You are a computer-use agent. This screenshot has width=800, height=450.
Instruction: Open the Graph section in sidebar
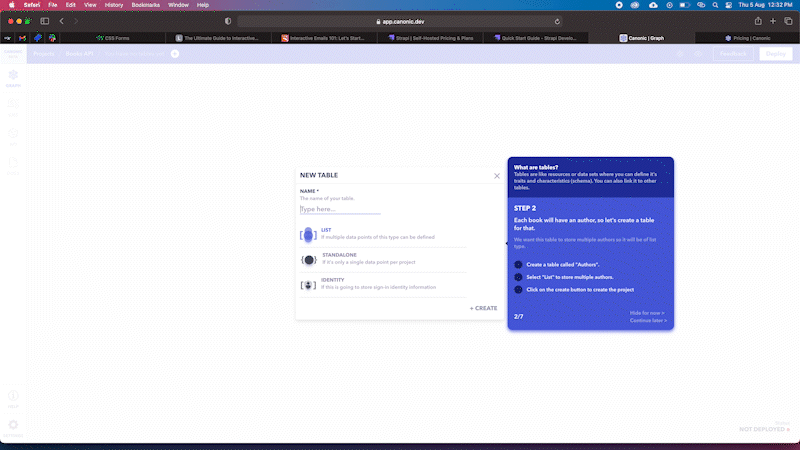(13, 78)
